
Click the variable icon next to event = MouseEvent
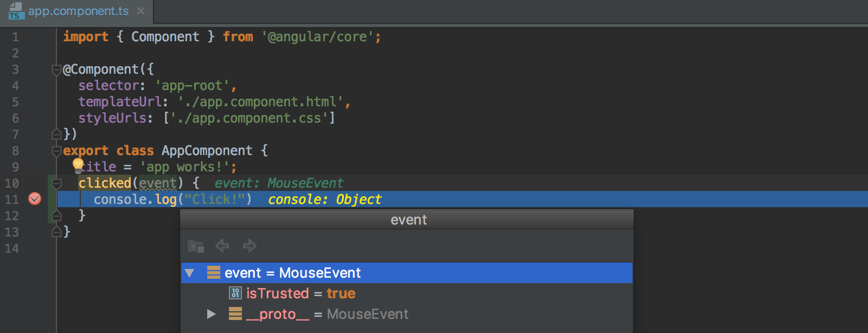tap(213, 273)
